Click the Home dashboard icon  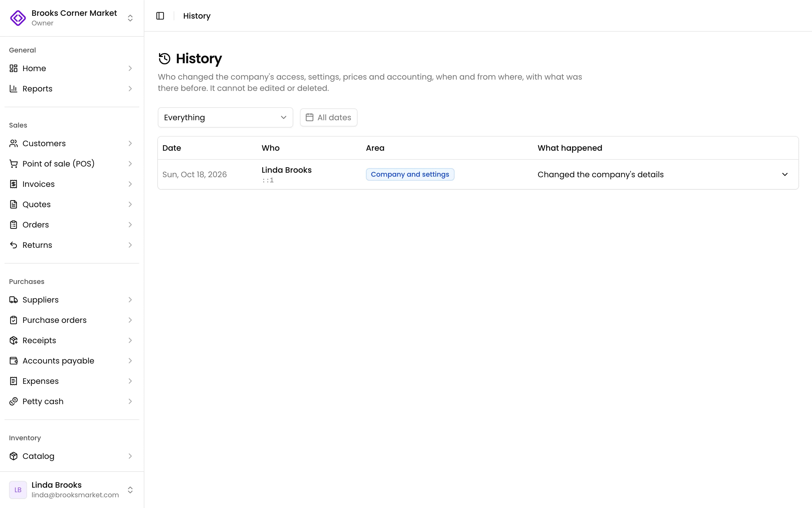(14, 68)
